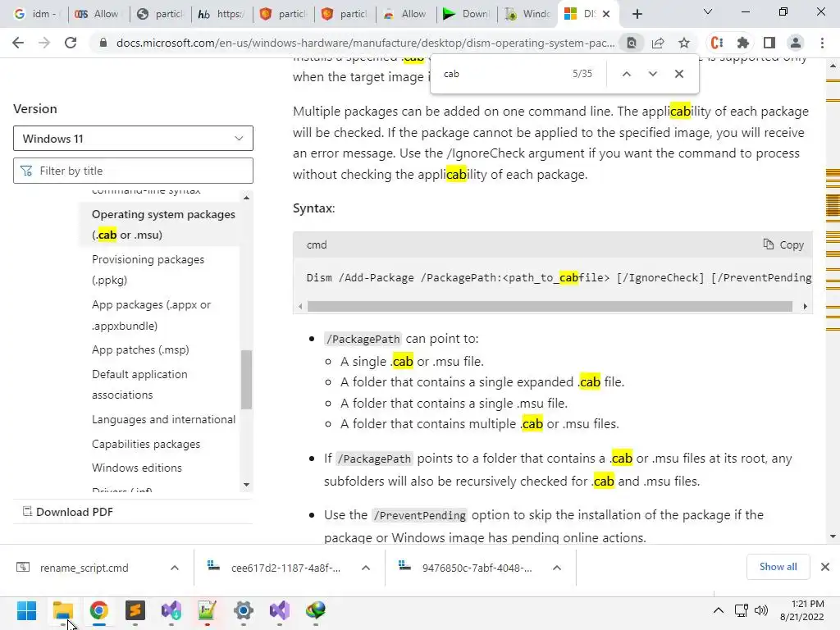The image size is (840, 630).
Task: Open the find-in-page search icon in address bar
Action: (632, 43)
